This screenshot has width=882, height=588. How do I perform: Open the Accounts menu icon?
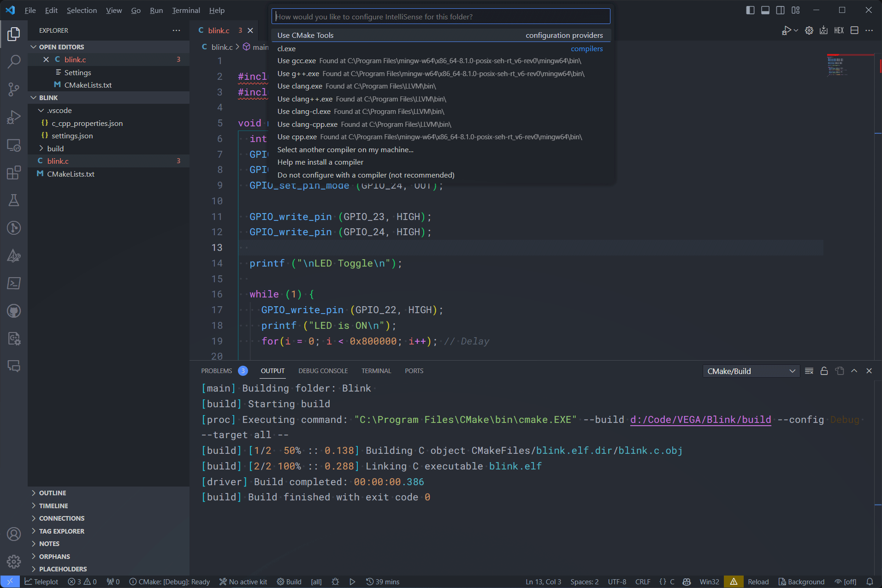(14, 534)
